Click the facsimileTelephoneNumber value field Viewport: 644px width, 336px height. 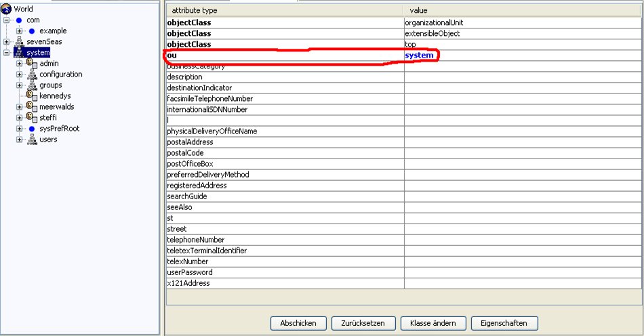pos(523,98)
